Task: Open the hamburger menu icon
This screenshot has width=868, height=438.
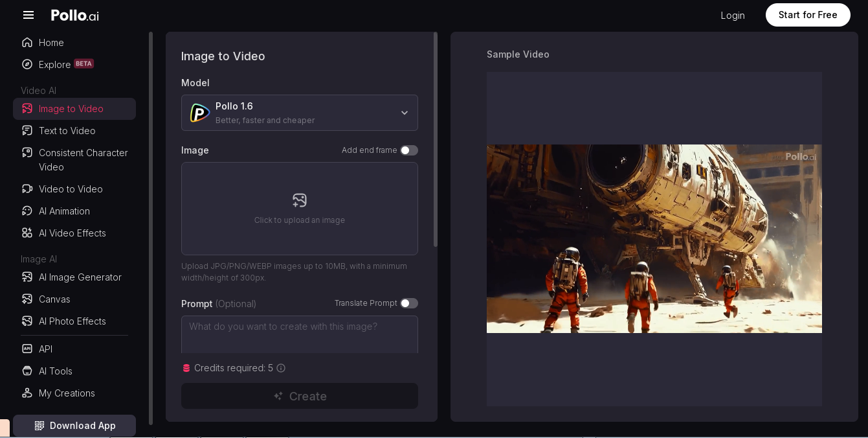Action: (x=28, y=15)
